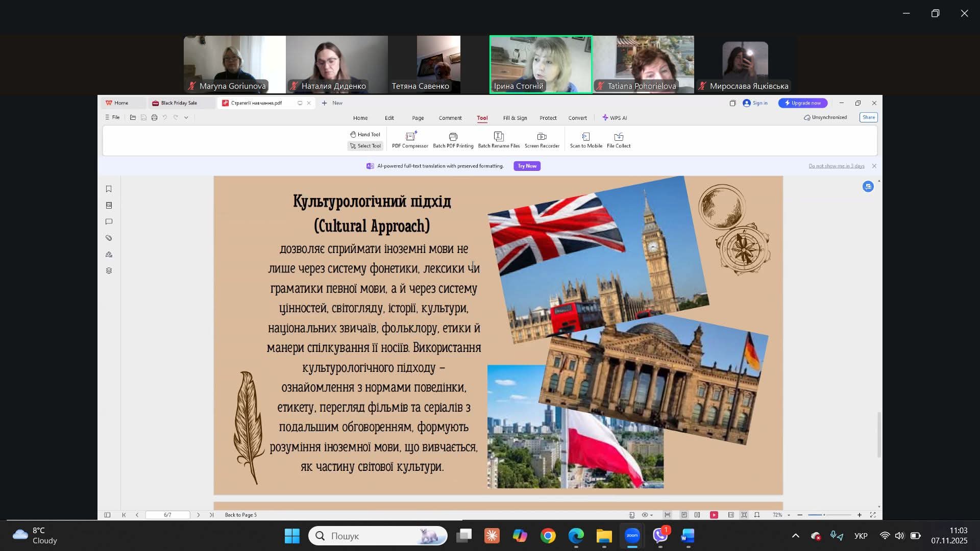Open the Protect ribbon tab
This screenshot has height=551, width=980.
[x=548, y=118]
